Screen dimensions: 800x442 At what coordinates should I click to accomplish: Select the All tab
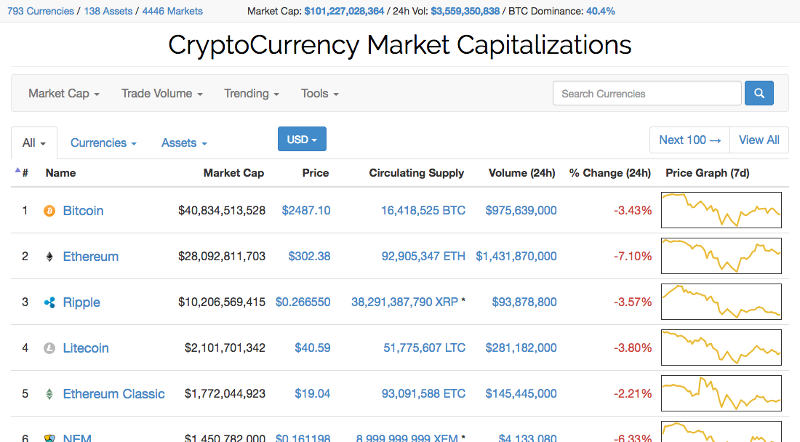(x=34, y=143)
